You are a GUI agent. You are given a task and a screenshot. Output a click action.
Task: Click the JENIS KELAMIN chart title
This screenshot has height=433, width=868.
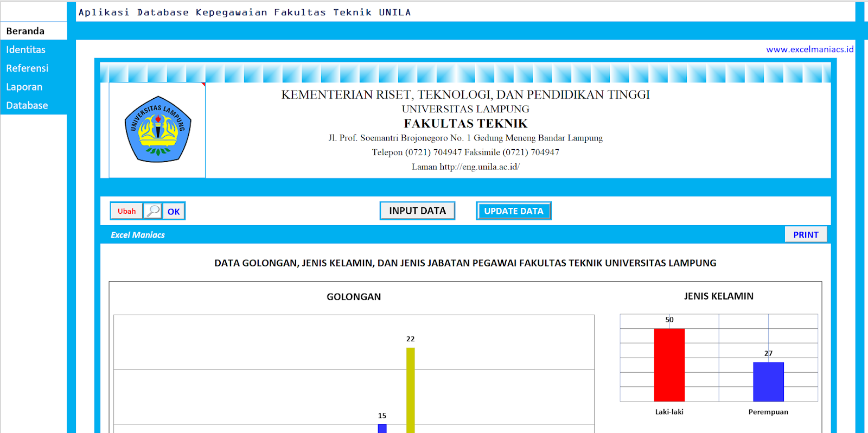(718, 296)
